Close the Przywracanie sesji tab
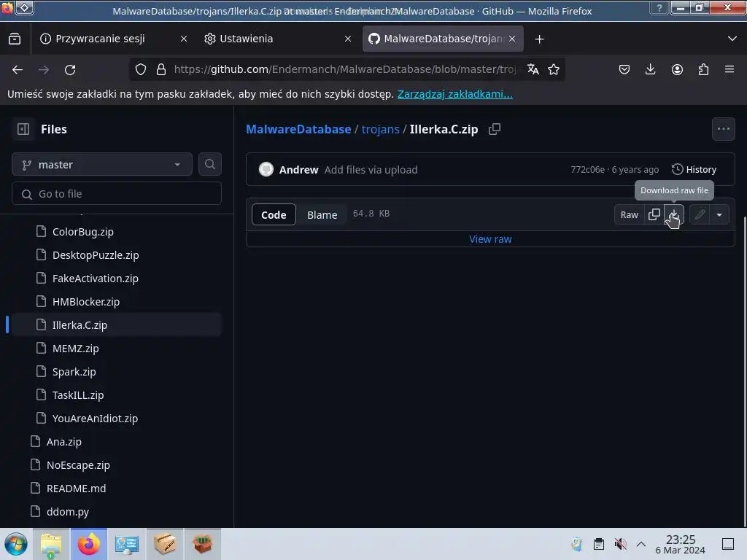 (183, 39)
